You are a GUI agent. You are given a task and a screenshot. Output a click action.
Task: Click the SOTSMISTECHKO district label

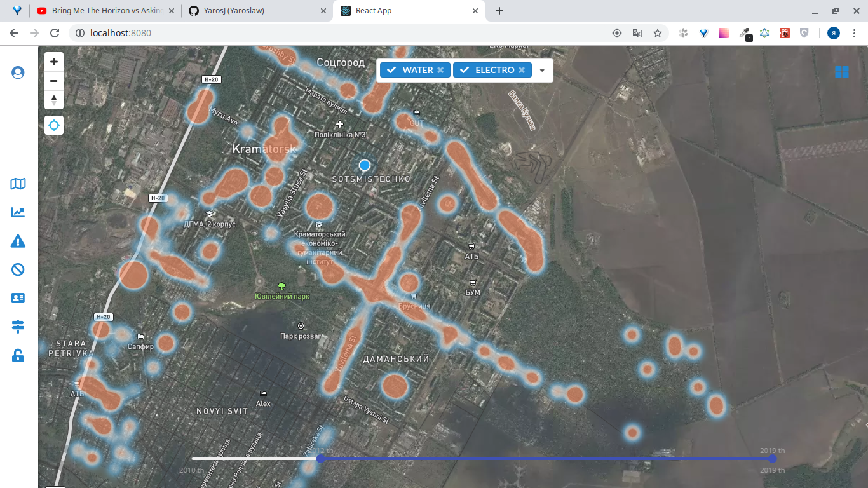coord(372,180)
